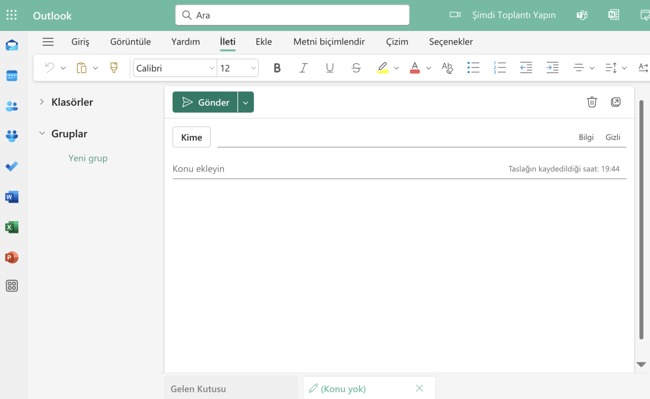650x399 pixels.
Task: Send the message with Gönder
Action: [205, 102]
